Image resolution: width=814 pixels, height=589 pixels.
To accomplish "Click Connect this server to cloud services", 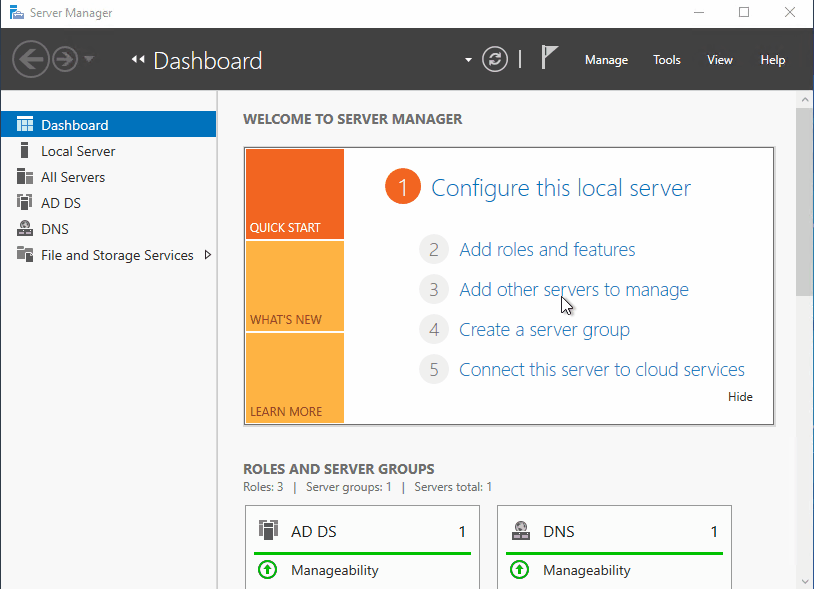I will point(601,369).
